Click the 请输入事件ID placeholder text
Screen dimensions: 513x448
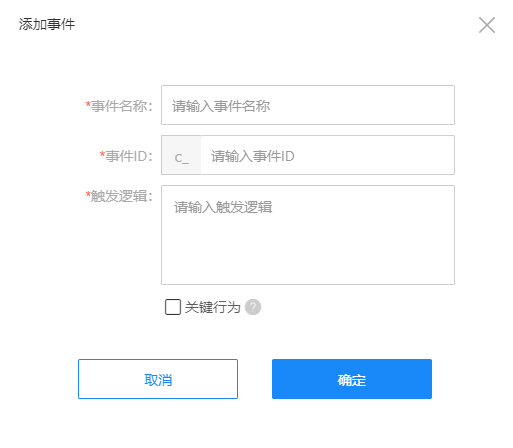[253, 156]
